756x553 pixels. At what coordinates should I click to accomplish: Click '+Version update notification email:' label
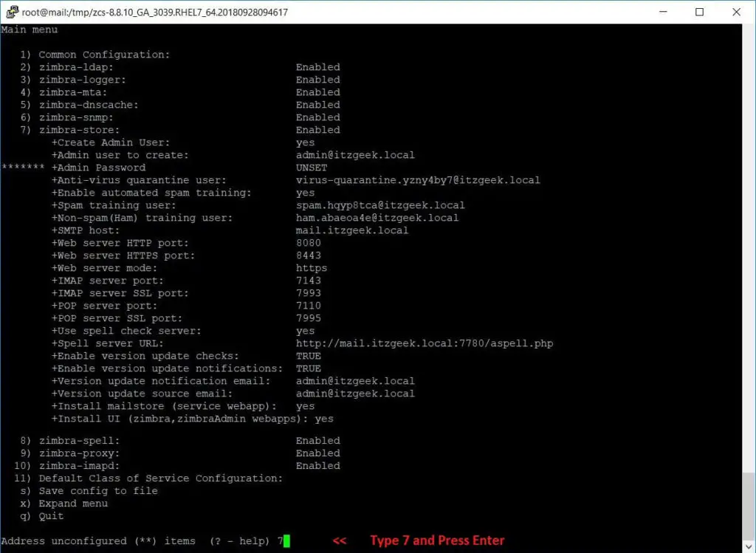click(161, 381)
